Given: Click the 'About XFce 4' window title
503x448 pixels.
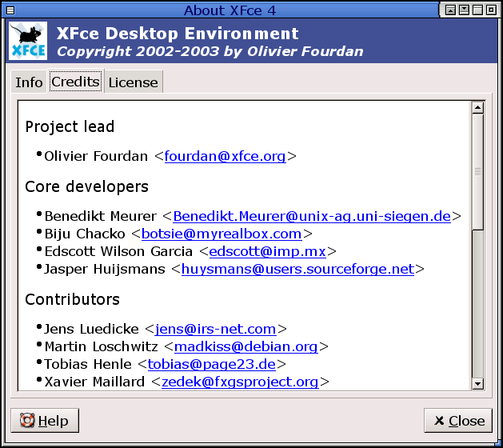Looking at the screenshot, I should click(x=230, y=10).
